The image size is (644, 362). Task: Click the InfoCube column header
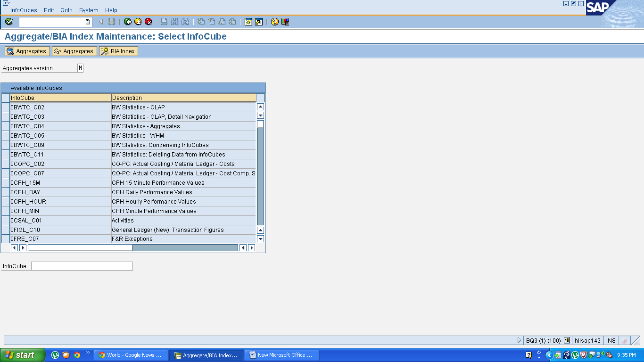click(x=60, y=98)
